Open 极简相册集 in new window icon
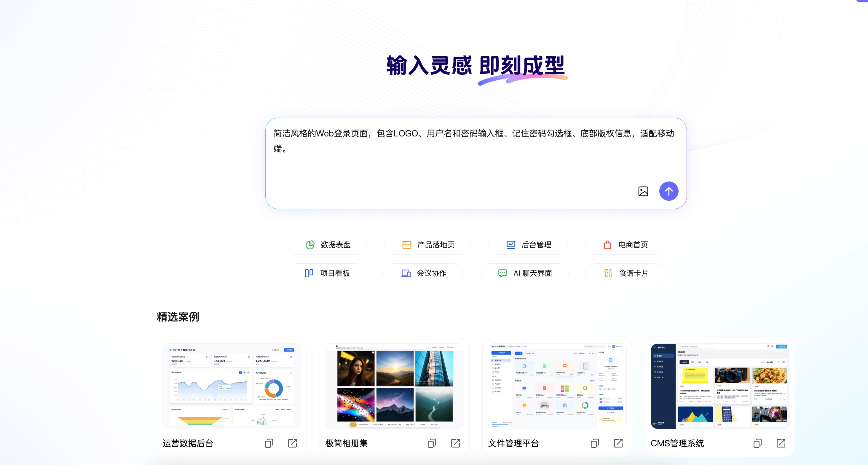868x465 pixels. pyautogui.click(x=456, y=443)
